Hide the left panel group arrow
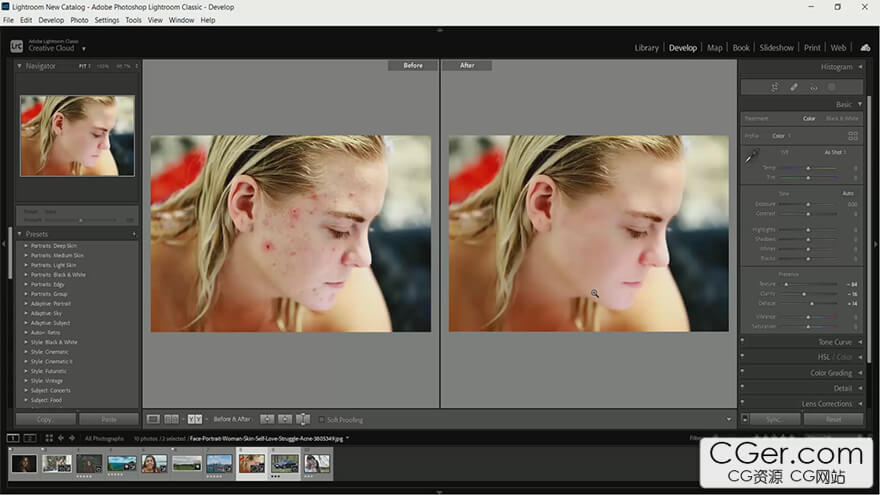 [x=3, y=244]
